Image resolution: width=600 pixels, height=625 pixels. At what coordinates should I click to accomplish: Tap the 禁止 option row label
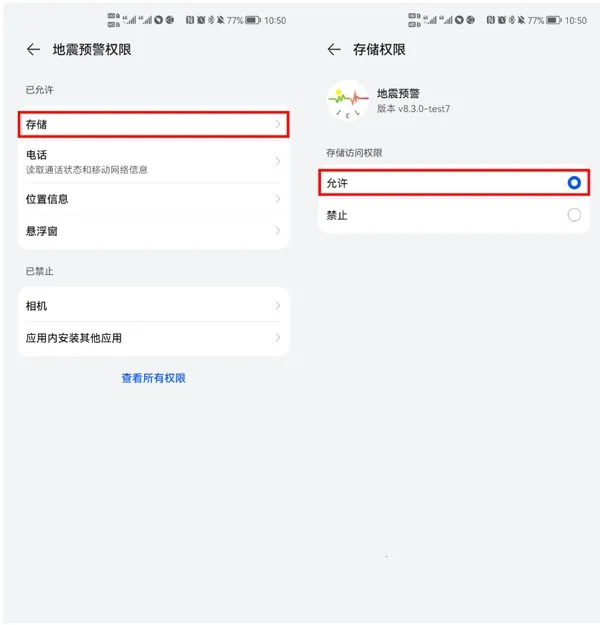pyautogui.click(x=337, y=215)
